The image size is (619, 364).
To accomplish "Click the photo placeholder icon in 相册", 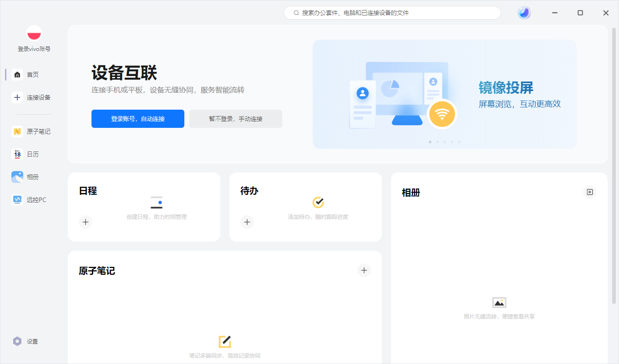I will pyautogui.click(x=499, y=303).
